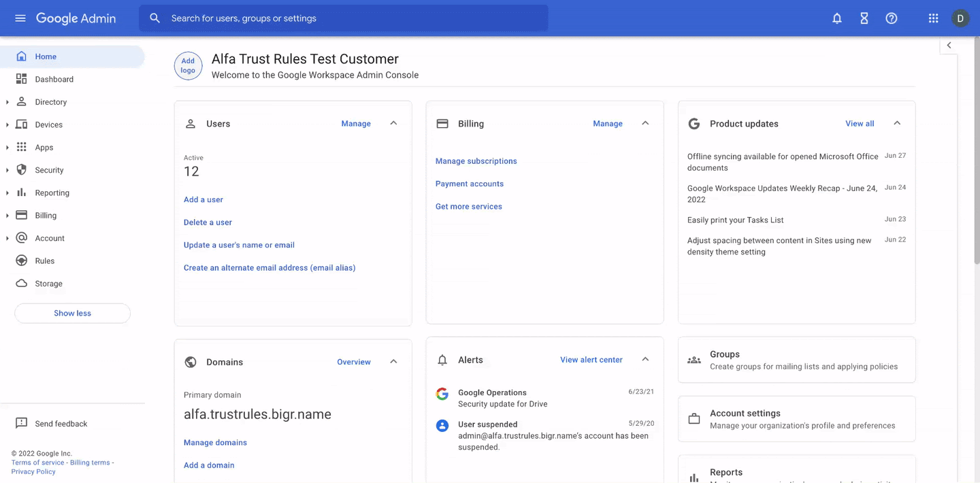Click the Home house icon in sidebar
This screenshot has width=980, height=483.
coord(22,56)
